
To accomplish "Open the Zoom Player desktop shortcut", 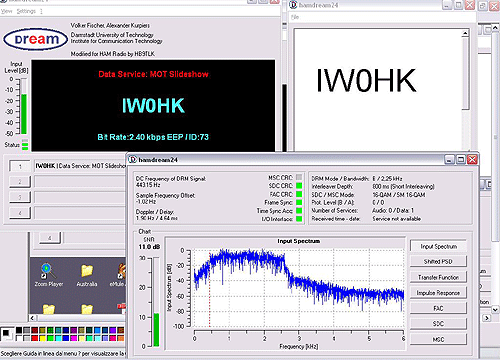I will tap(49, 275).
